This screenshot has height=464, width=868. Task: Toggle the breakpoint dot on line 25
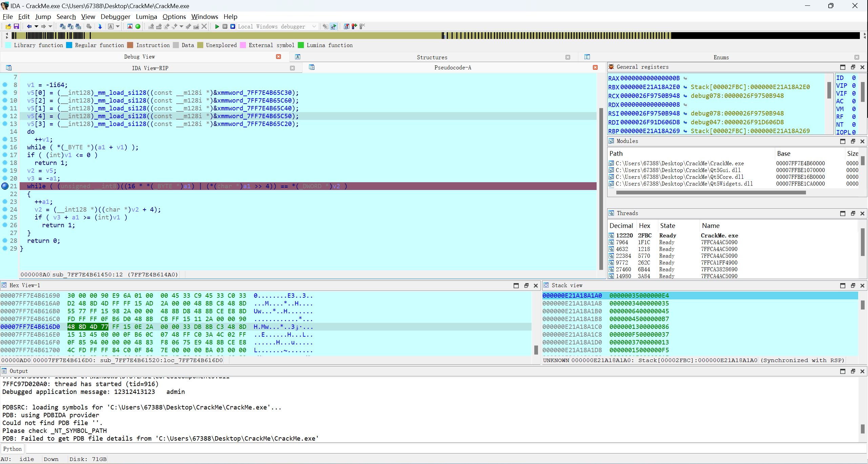(x=5, y=217)
